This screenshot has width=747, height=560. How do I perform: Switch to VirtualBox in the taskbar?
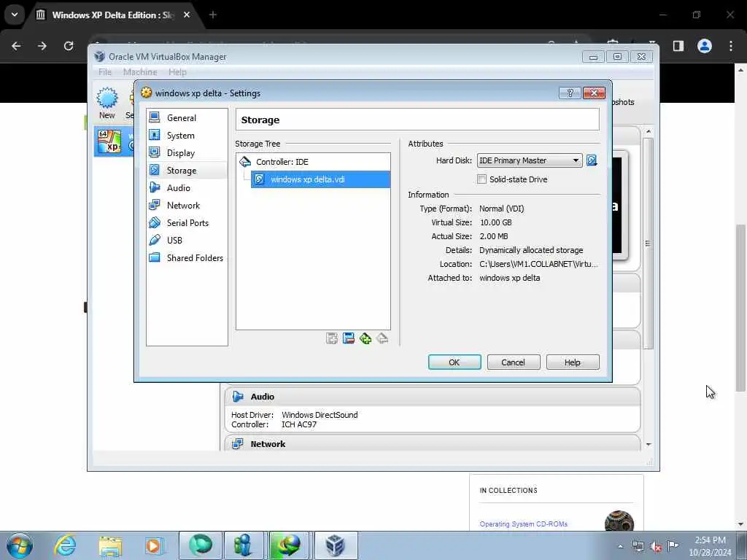pyautogui.click(x=336, y=545)
